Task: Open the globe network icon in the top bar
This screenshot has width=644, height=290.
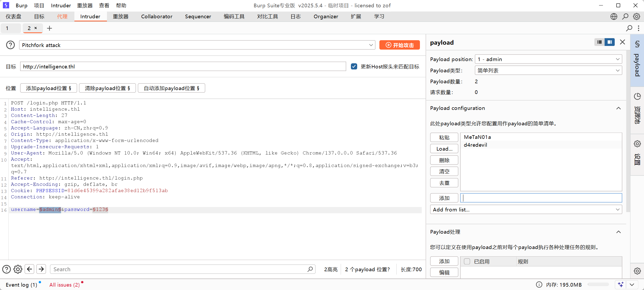Action: (614, 16)
